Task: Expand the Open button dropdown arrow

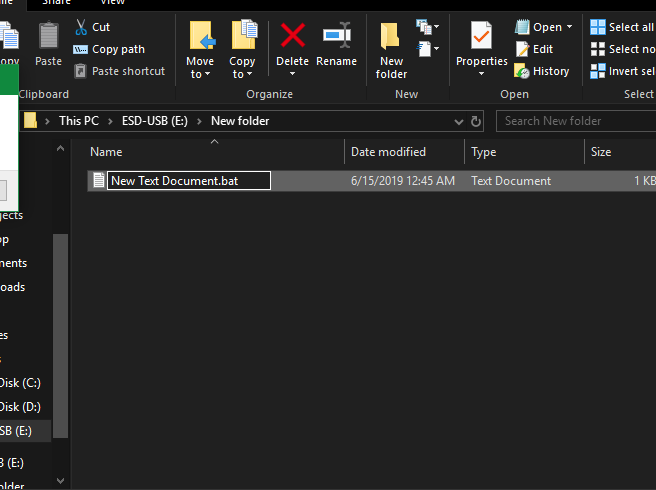Action: [569, 27]
